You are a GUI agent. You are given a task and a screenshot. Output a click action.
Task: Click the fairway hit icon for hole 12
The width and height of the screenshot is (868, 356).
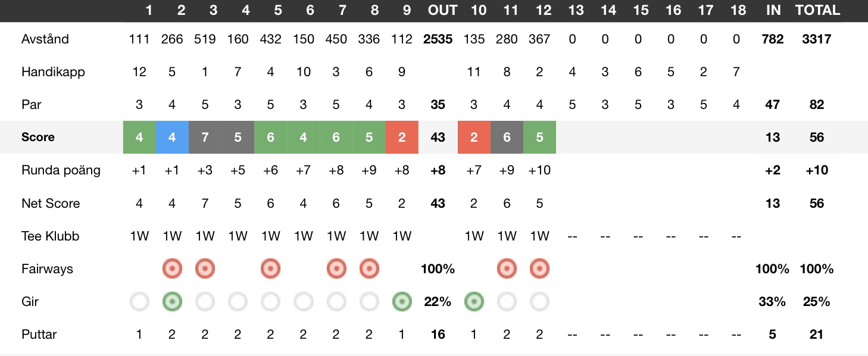(539, 269)
